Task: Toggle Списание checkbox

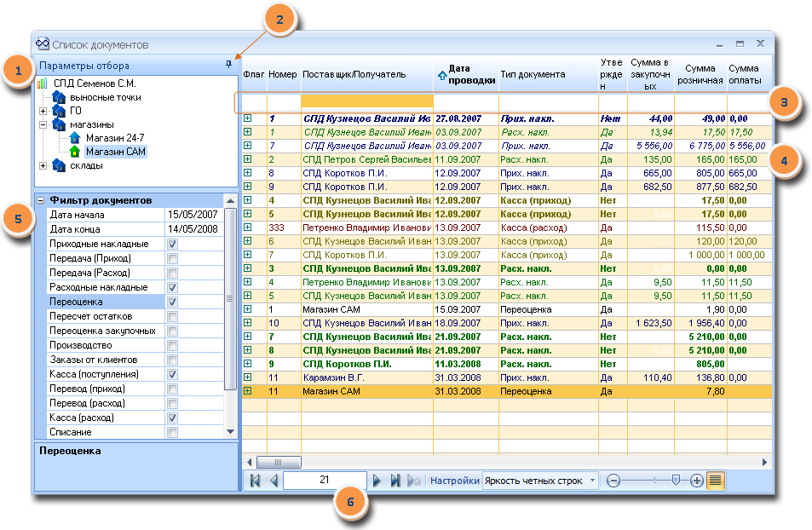Action: (172, 432)
